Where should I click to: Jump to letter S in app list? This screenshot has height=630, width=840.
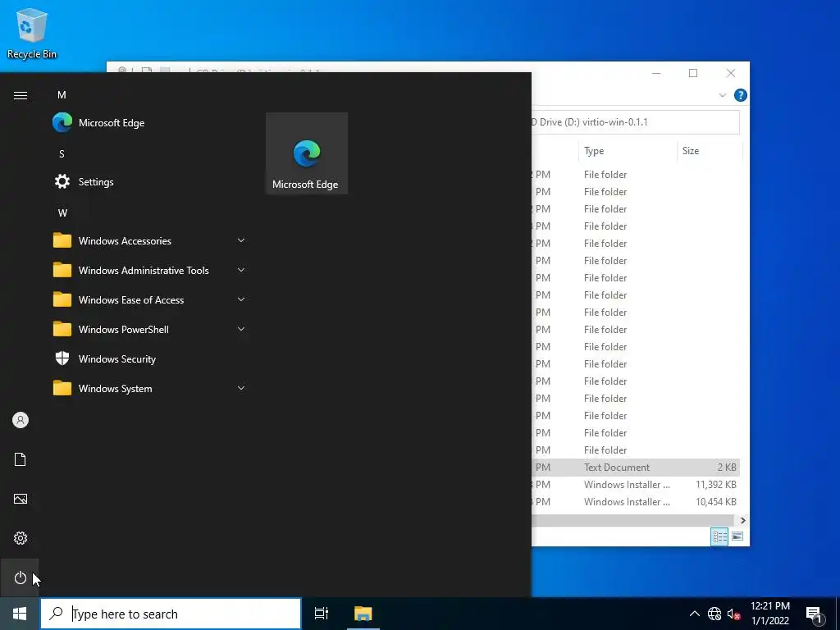[x=62, y=153]
